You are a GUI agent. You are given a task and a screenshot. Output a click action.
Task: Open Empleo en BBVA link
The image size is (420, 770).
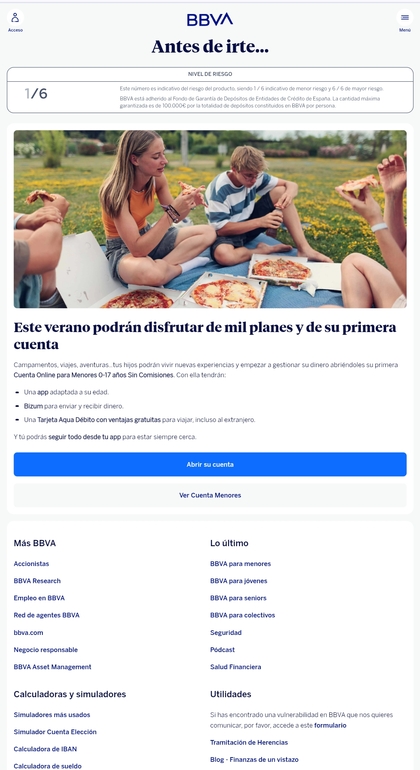click(x=39, y=598)
